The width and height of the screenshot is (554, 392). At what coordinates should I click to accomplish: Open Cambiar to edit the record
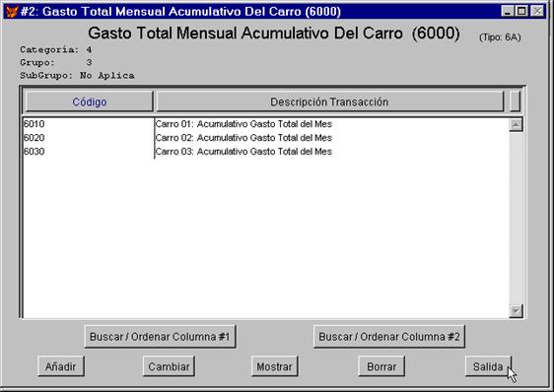(x=169, y=366)
